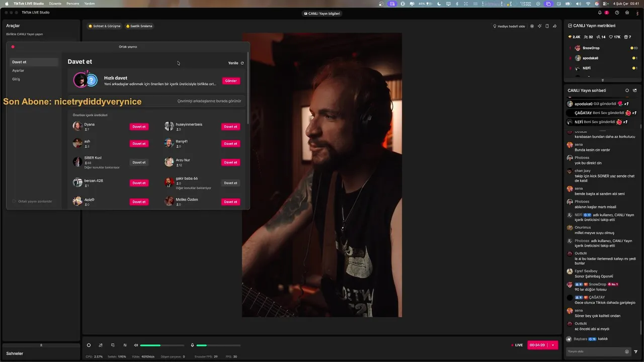Click the new followers 14 metric
Screen dimensions: 644x362
pos(601,37)
